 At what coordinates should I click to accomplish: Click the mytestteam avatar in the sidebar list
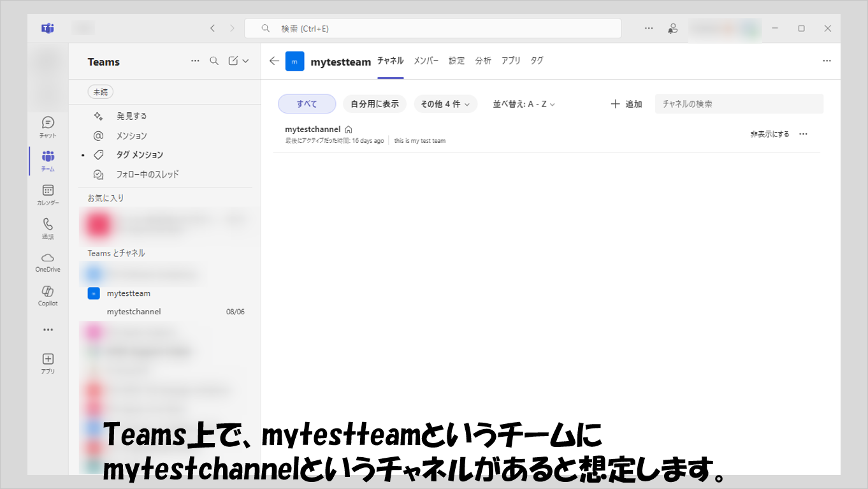coord(94,293)
